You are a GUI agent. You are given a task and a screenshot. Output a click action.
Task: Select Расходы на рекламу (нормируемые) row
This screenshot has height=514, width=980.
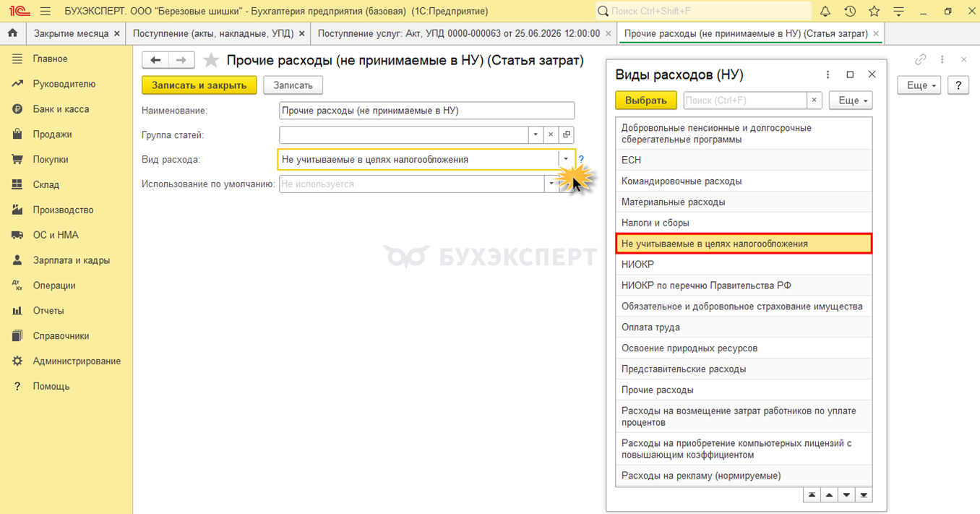point(744,476)
